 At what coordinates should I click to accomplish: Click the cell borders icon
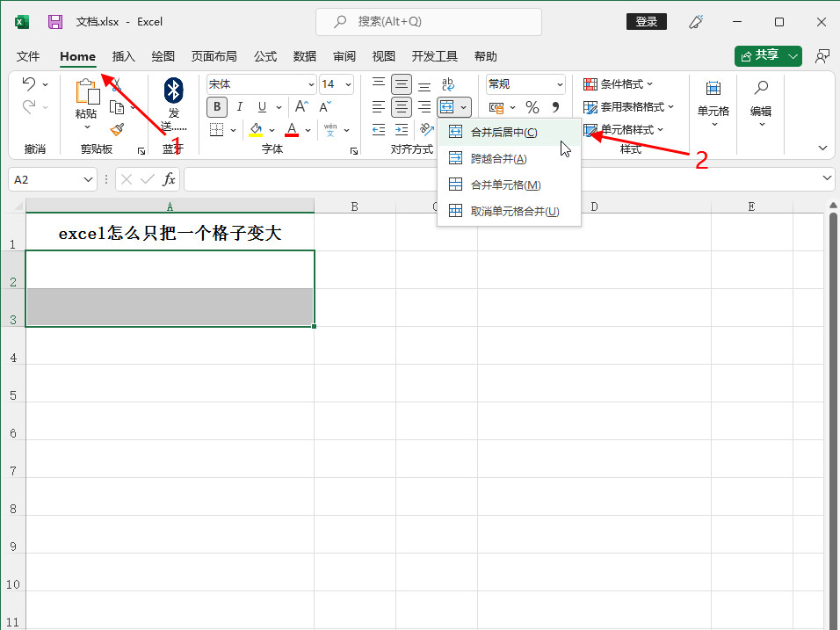(x=216, y=130)
